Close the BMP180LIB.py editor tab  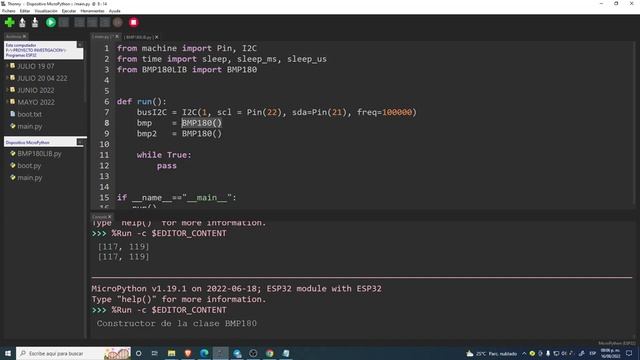click(156, 37)
